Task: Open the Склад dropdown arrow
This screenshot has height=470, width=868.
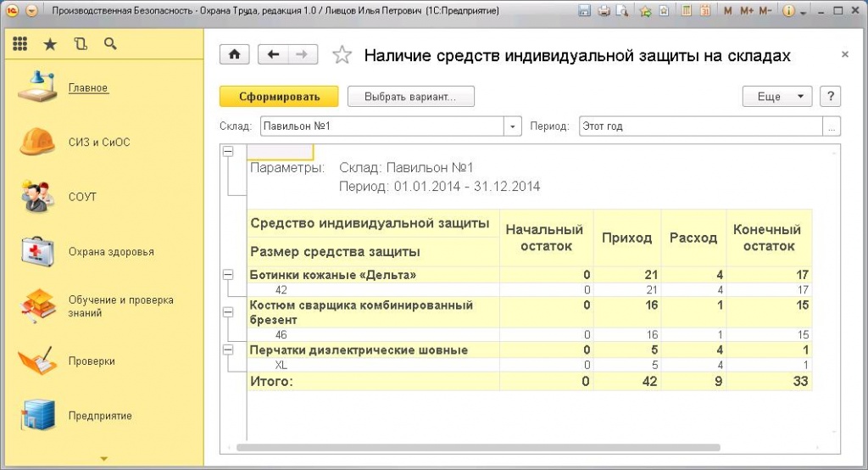Action: click(x=513, y=126)
